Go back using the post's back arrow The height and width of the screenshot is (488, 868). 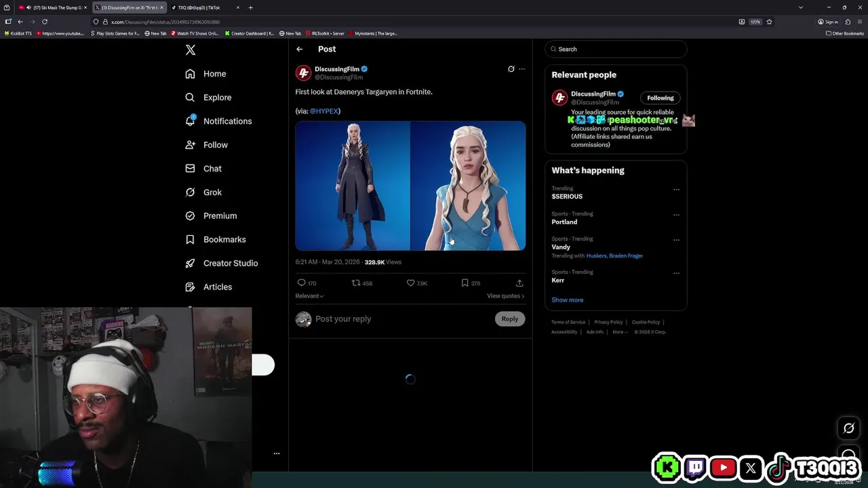coord(299,49)
